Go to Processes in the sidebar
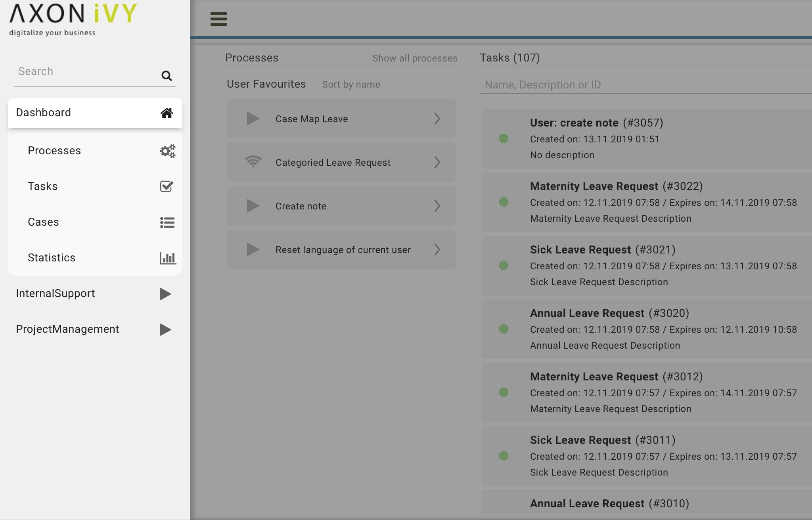 coord(95,151)
